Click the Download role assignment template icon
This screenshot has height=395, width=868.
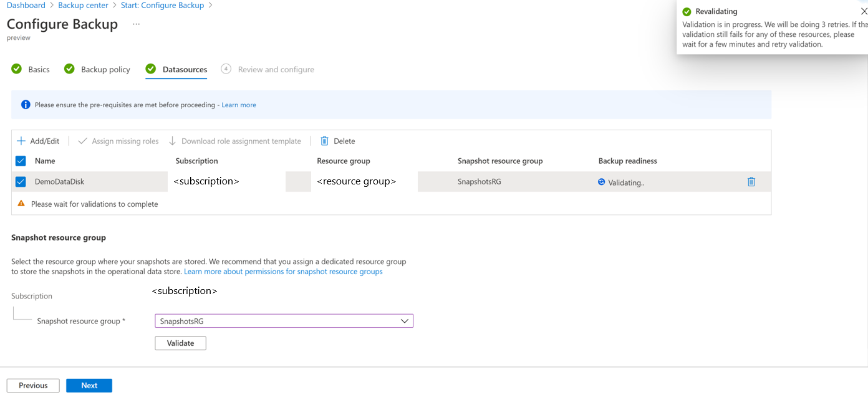coord(173,141)
